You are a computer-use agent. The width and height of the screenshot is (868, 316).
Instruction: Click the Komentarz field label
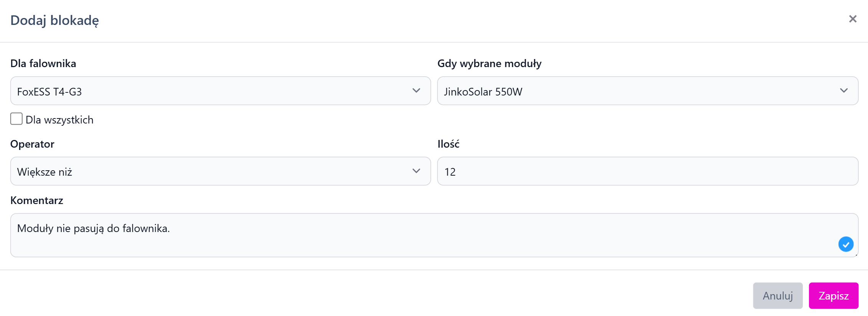[x=37, y=201]
